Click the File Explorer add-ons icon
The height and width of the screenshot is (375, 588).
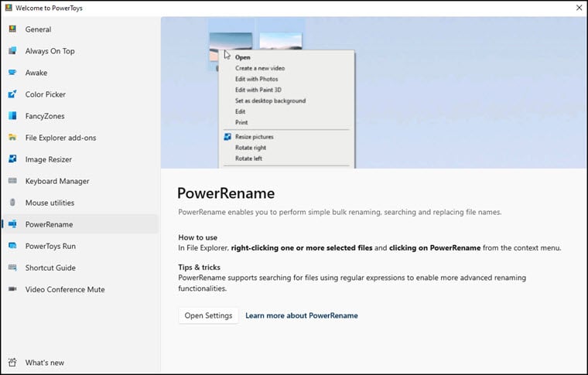[x=12, y=138]
